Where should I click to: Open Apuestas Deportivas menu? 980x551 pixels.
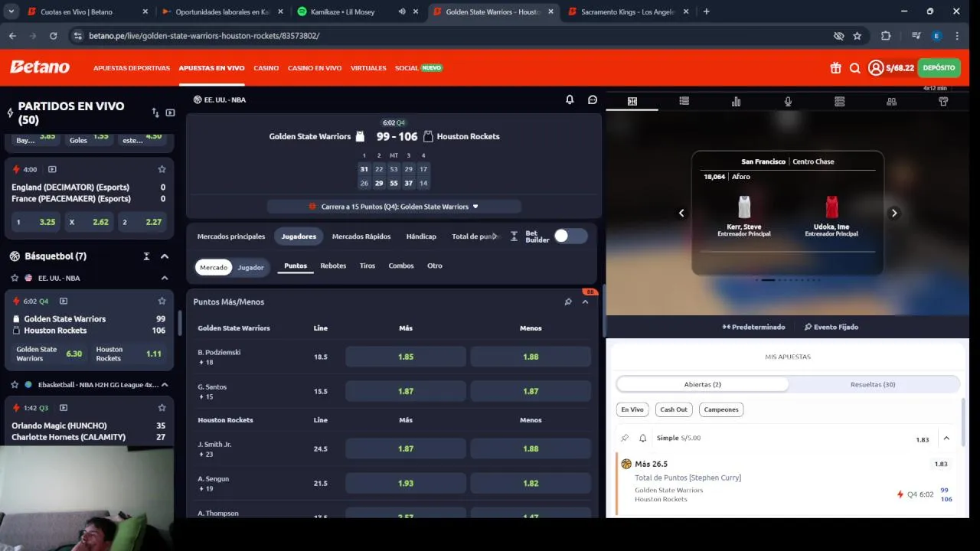click(132, 68)
